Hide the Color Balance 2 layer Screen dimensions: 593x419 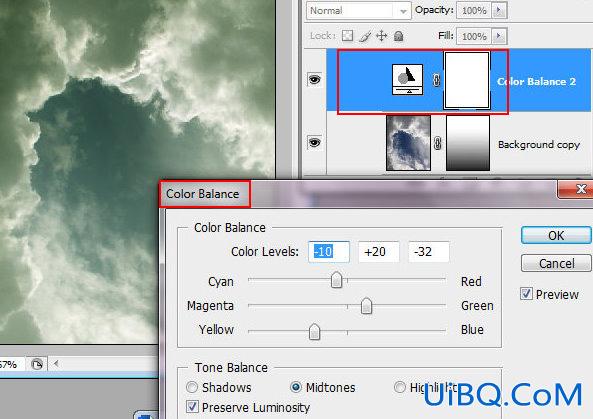click(315, 79)
